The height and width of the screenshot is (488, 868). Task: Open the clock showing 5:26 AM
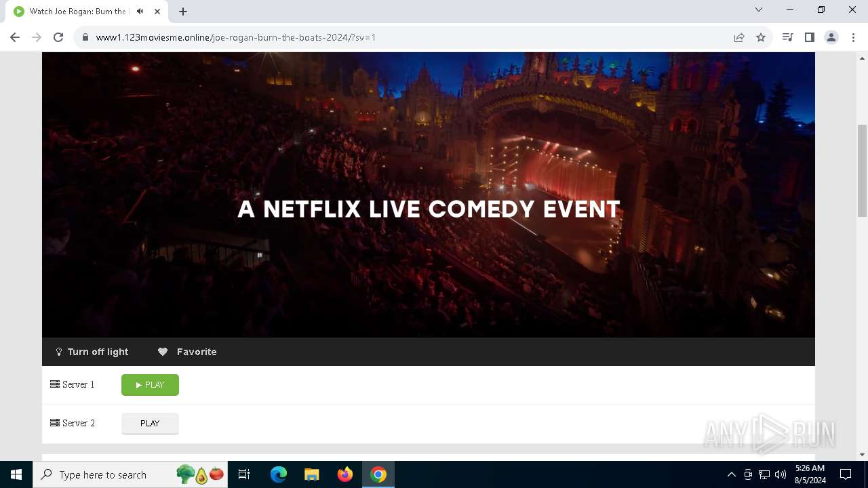click(810, 474)
